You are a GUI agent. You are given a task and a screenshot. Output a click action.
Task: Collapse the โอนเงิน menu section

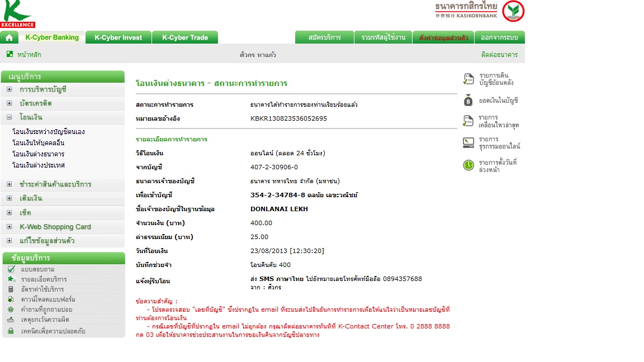[9, 117]
